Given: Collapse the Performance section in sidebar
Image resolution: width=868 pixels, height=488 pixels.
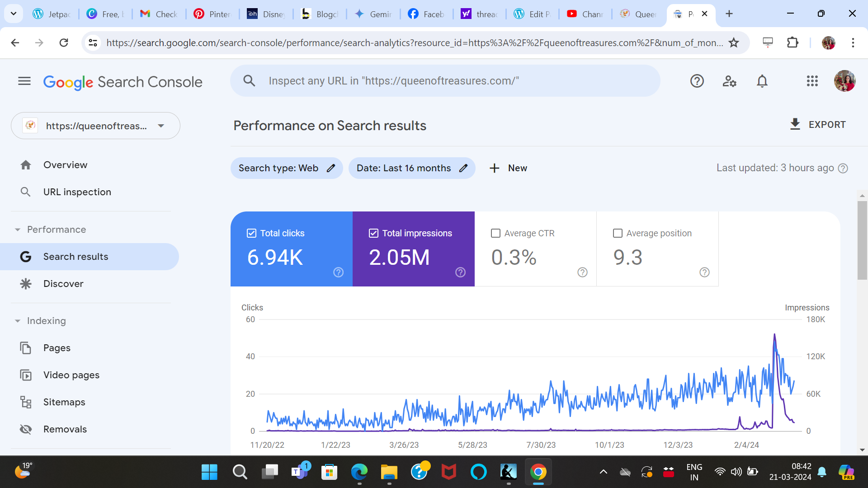Looking at the screenshot, I should point(18,230).
